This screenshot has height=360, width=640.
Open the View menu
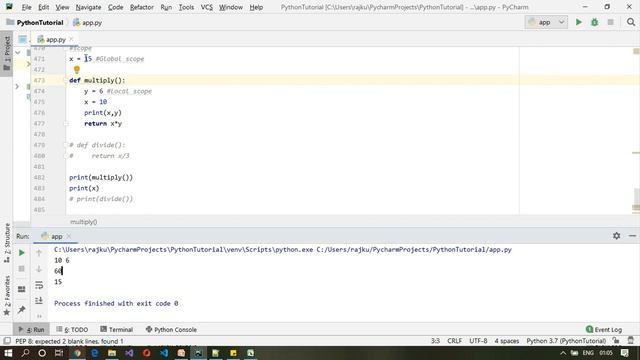tap(62, 7)
